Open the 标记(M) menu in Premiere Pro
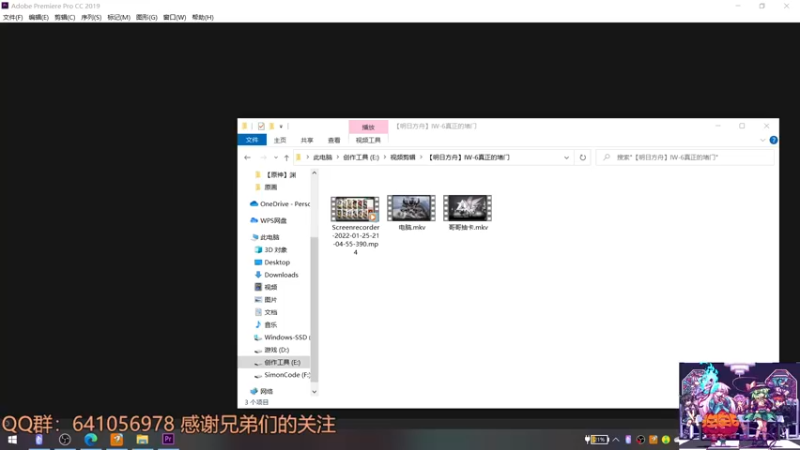This screenshot has height=450, width=800. pyautogui.click(x=118, y=17)
